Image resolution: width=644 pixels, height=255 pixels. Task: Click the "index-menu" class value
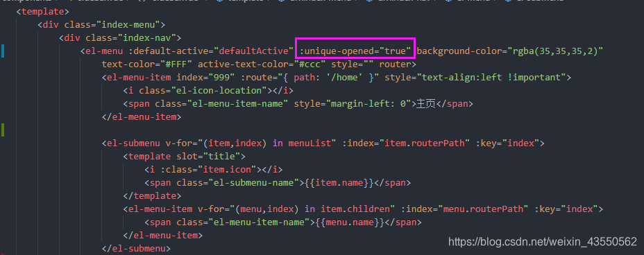(130, 24)
